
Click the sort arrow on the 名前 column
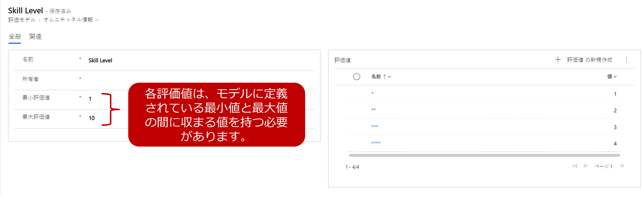pos(384,77)
